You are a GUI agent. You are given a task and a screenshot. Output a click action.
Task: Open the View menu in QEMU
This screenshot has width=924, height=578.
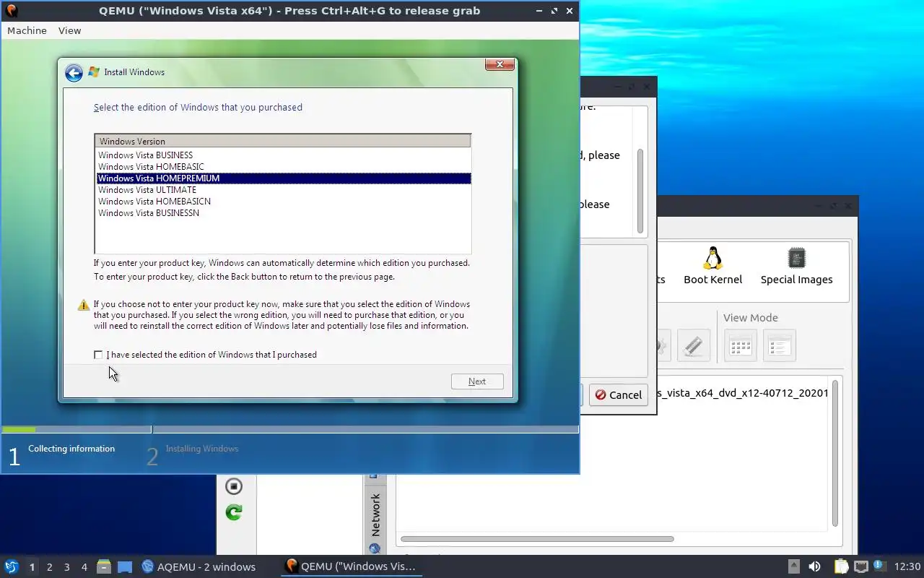coord(69,30)
